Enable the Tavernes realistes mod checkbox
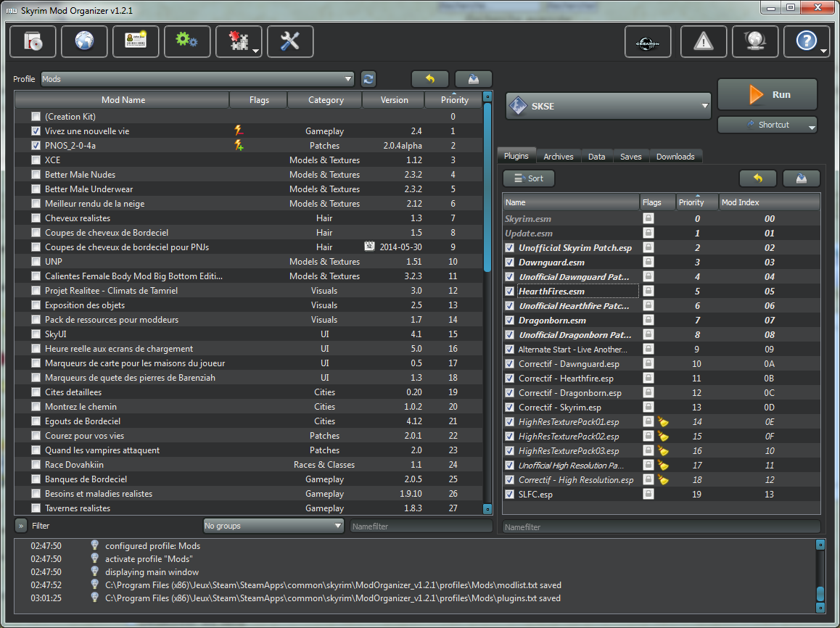This screenshot has height=628, width=840. [x=36, y=508]
